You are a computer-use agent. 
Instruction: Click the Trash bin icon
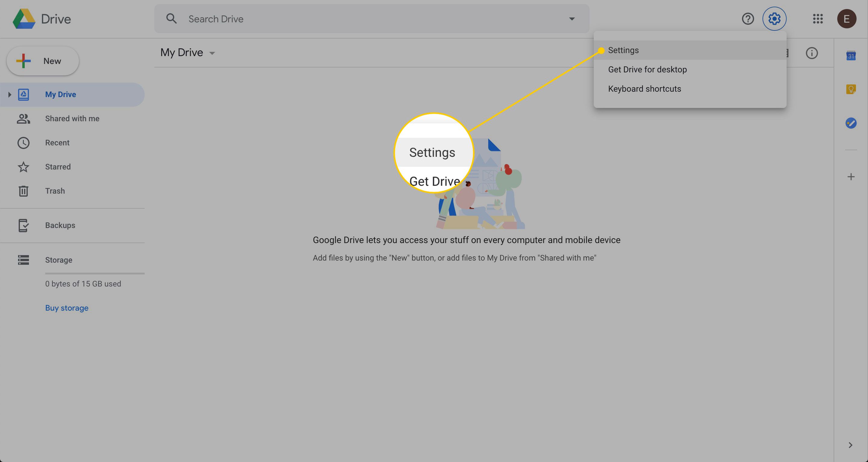coord(23,191)
